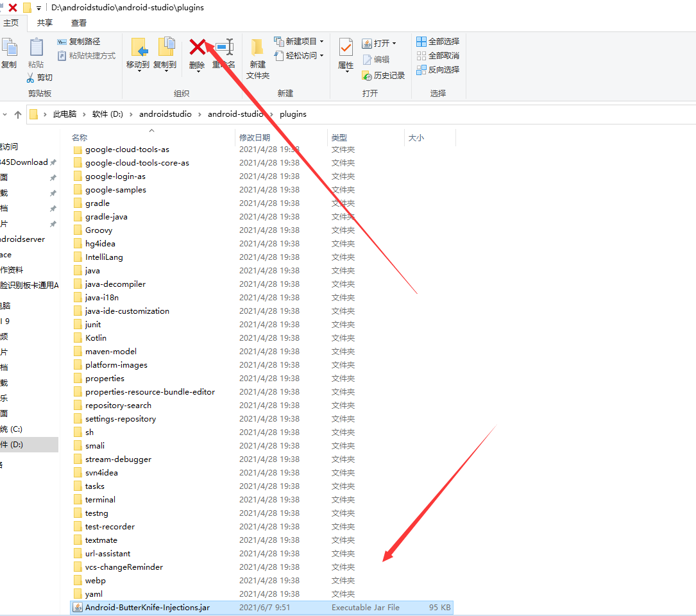Expand quick access toolbar customize arrow
The image size is (696, 616).
38,8
